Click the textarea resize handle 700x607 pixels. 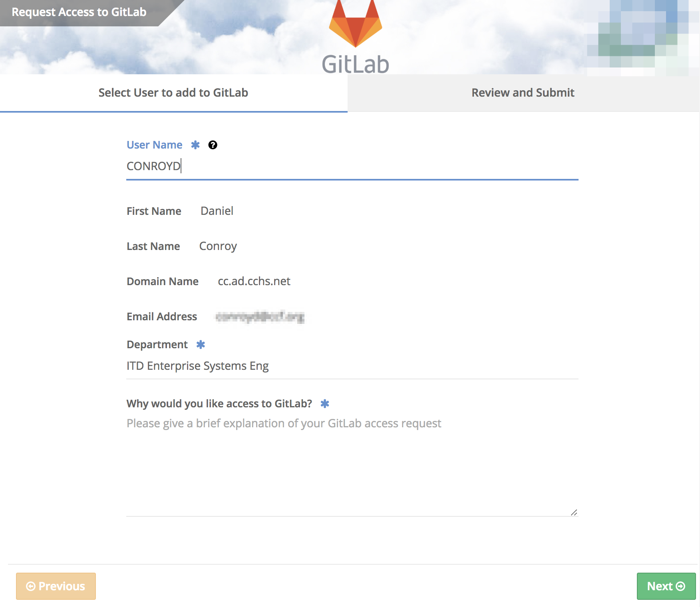click(x=574, y=512)
